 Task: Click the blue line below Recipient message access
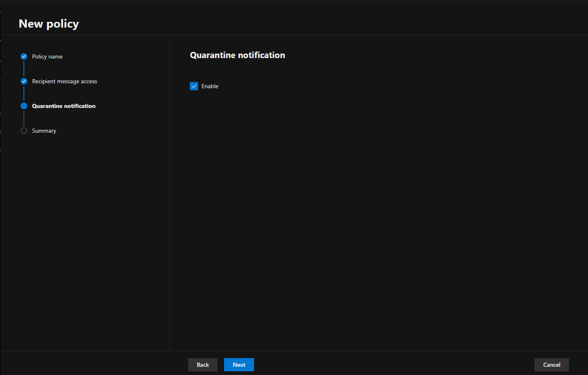pyautogui.click(x=24, y=94)
